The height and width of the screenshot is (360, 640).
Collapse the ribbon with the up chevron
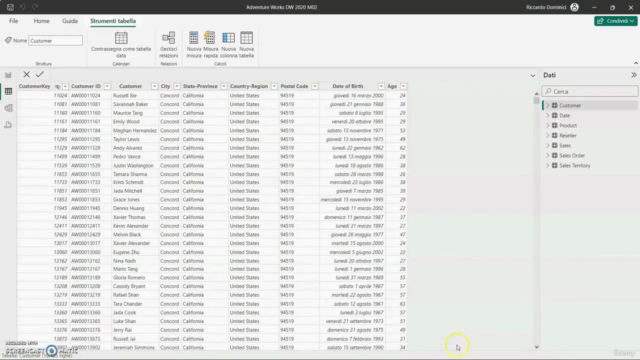(636, 63)
